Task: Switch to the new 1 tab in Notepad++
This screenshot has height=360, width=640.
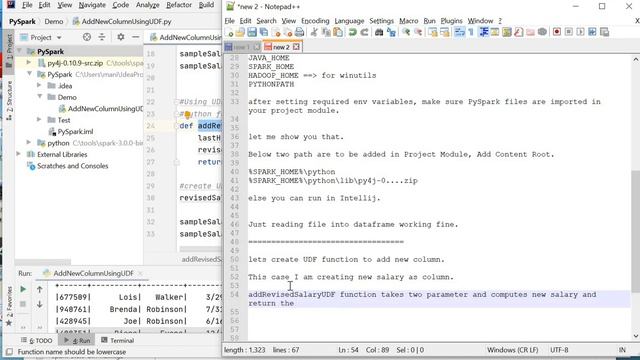Action: pyautogui.click(x=242, y=47)
